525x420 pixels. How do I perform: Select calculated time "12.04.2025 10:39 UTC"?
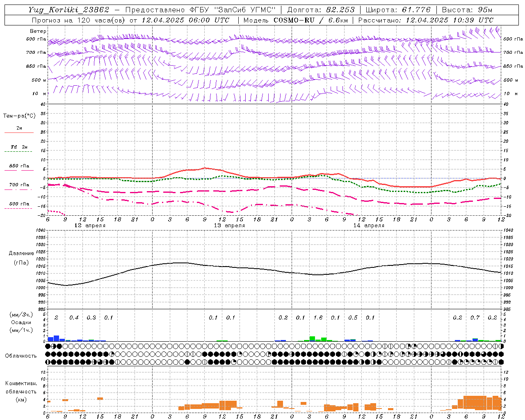click(450, 20)
